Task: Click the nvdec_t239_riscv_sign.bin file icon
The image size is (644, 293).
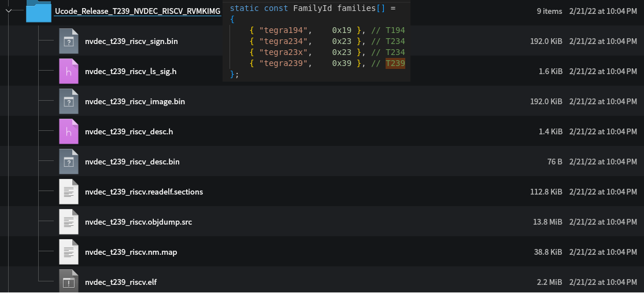Action: (x=69, y=41)
